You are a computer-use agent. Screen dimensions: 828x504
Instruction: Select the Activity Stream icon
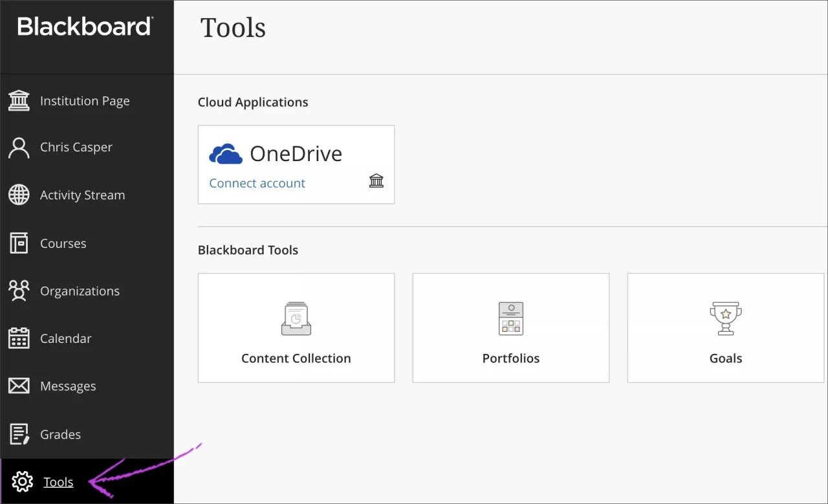coord(19,195)
